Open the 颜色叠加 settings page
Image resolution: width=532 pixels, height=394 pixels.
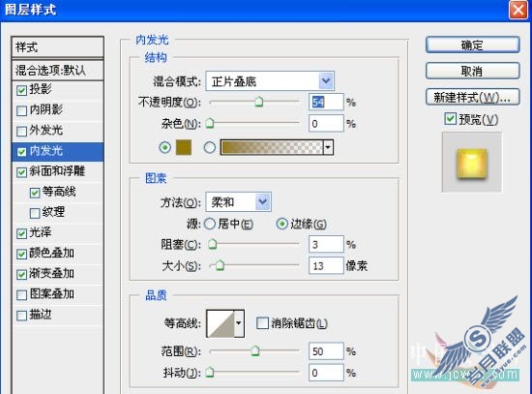click(51, 253)
